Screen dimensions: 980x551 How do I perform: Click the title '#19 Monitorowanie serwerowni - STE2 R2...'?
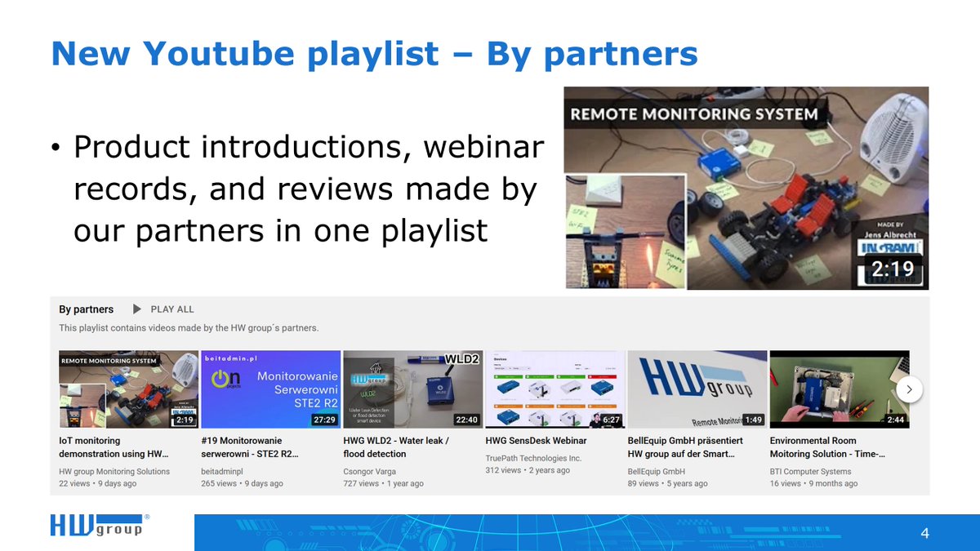click(250, 447)
